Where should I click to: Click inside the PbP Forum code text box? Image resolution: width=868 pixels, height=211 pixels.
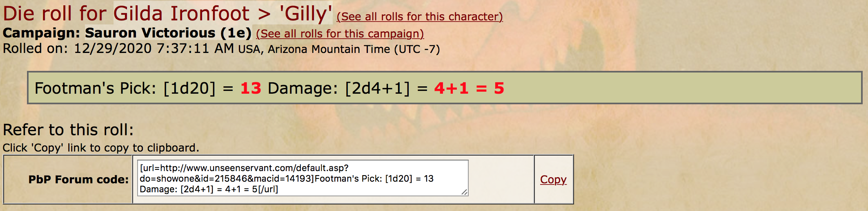[x=303, y=178]
